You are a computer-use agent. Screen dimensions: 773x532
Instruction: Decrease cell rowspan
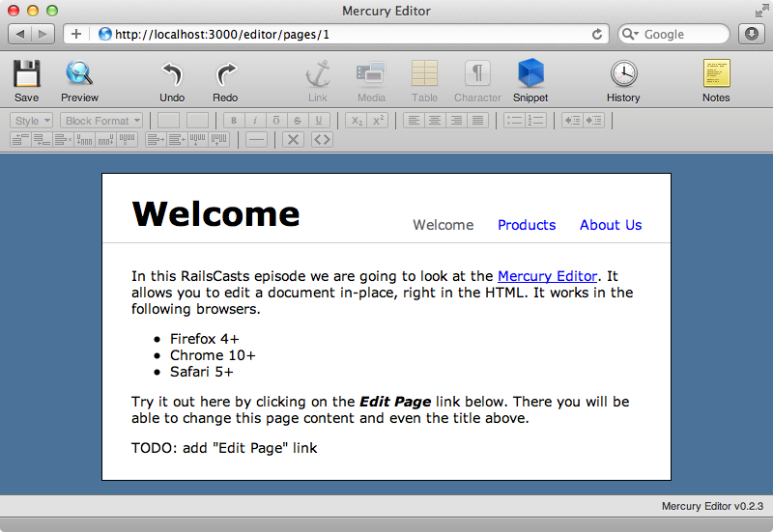point(219,140)
